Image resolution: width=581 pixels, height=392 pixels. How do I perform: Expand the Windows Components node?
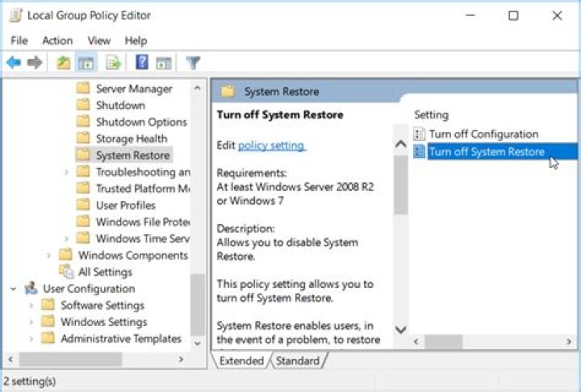(48, 255)
